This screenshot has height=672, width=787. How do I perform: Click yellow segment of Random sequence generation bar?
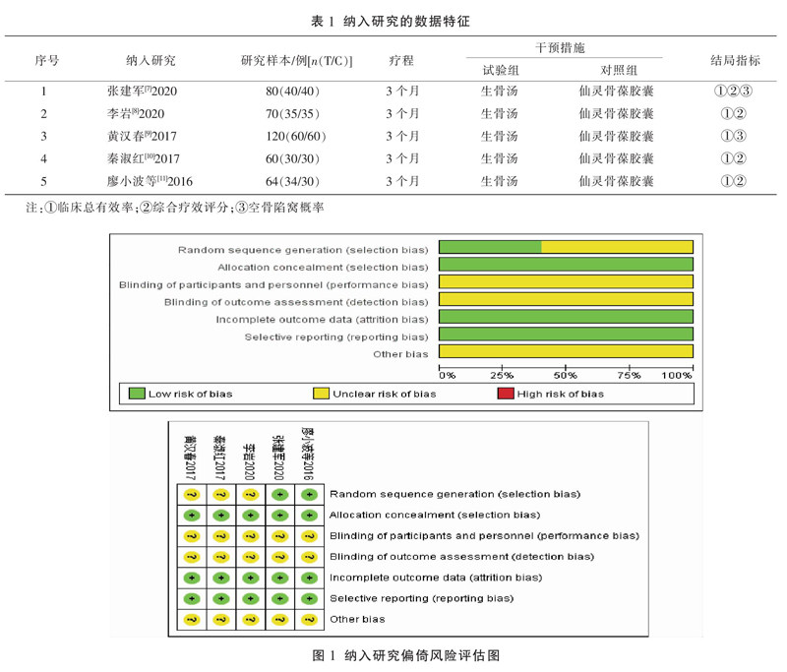click(x=618, y=247)
